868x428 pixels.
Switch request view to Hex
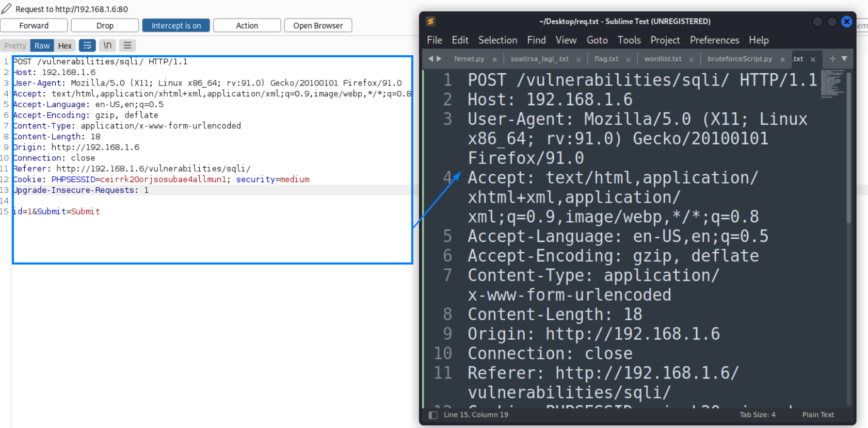click(x=65, y=45)
